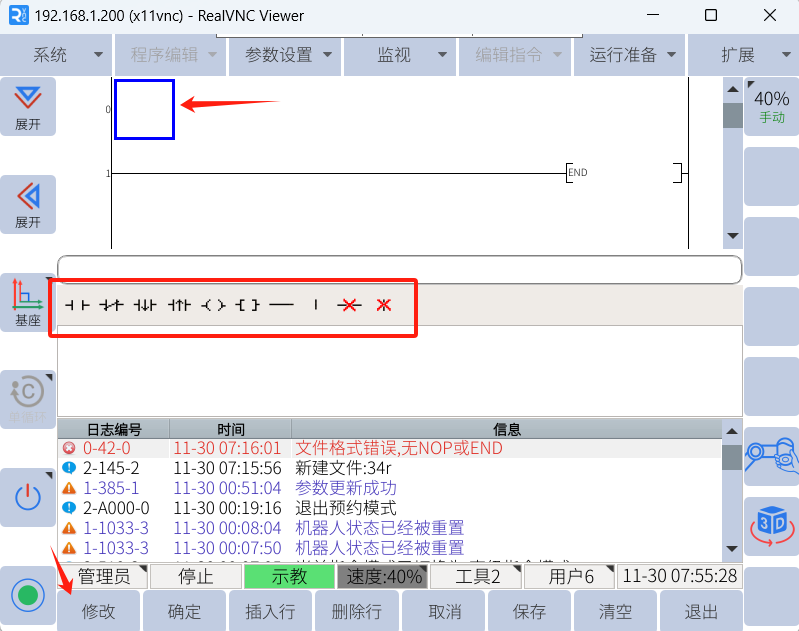Click the 修改 button
This screenshot has width=799, height=631.
tap(99, 611)
